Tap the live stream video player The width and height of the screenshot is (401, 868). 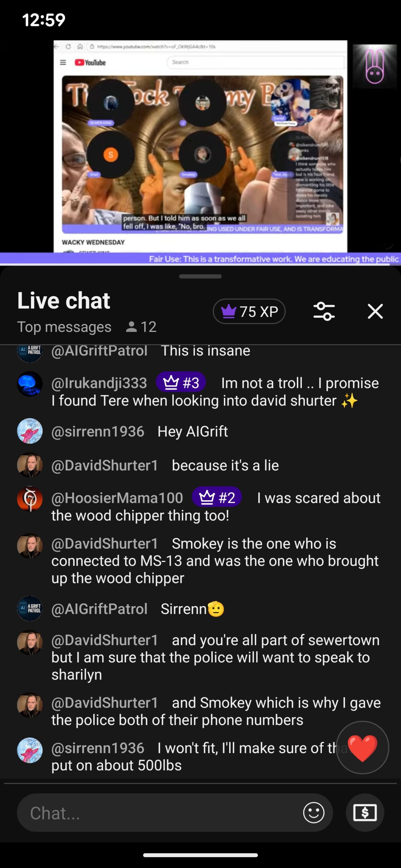point(200,146)
